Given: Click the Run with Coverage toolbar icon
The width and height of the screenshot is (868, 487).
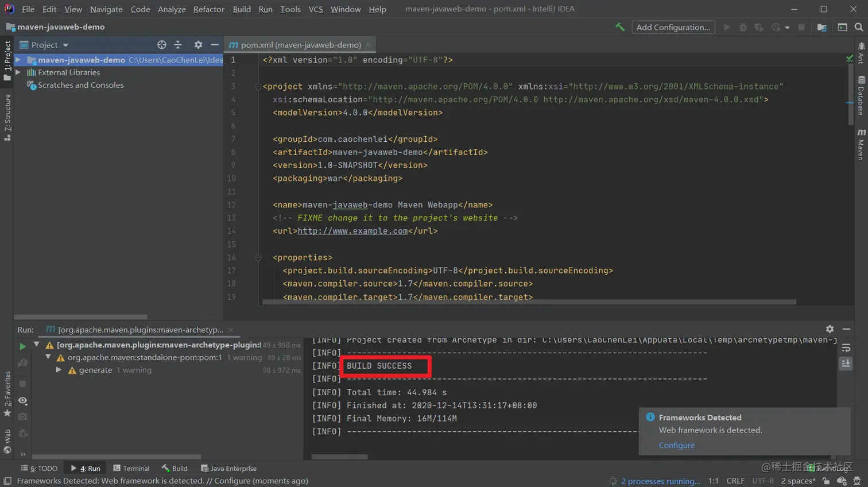Looking at the screenshot, I should tap(759, 27).
